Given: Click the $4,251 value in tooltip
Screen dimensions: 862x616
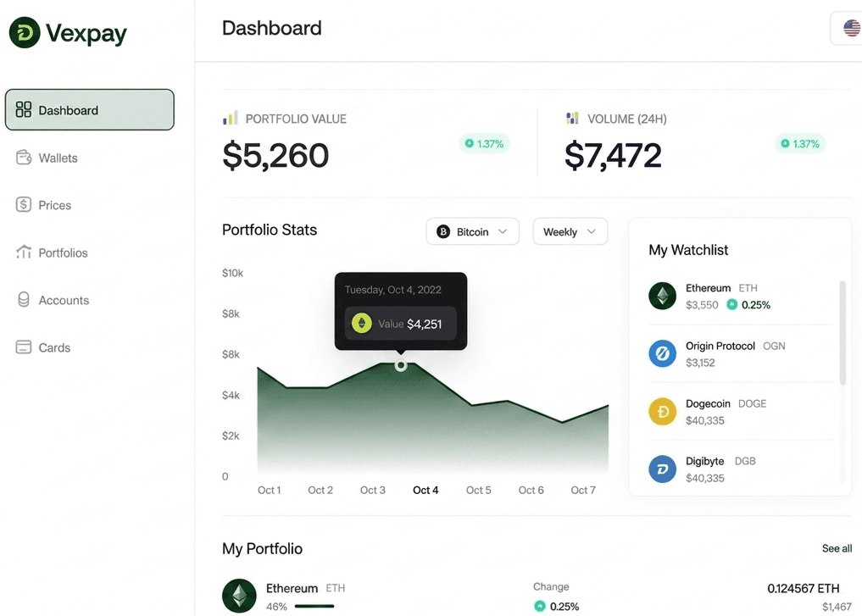Looking at the screenshot, I should [x=425, y=325].
